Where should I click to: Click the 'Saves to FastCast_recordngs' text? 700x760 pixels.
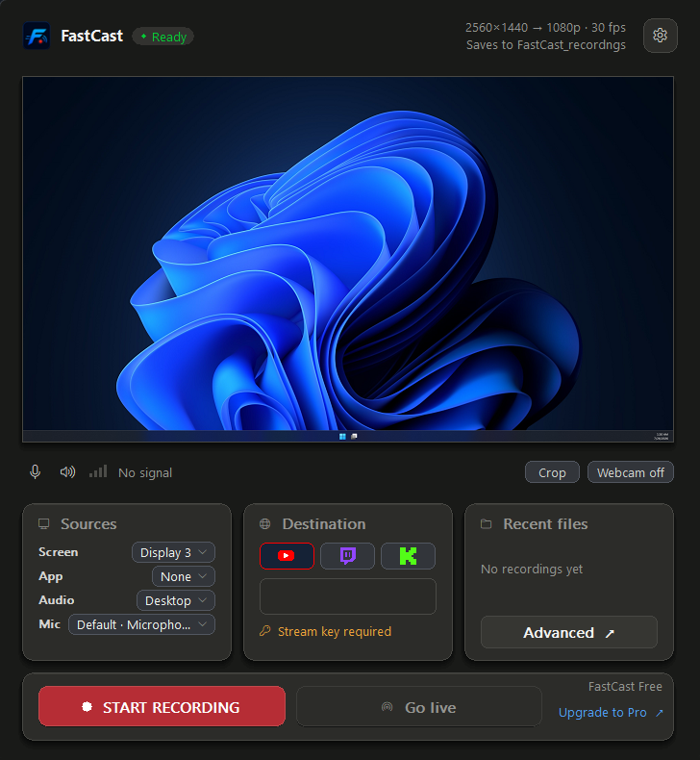tap(545, 45)
